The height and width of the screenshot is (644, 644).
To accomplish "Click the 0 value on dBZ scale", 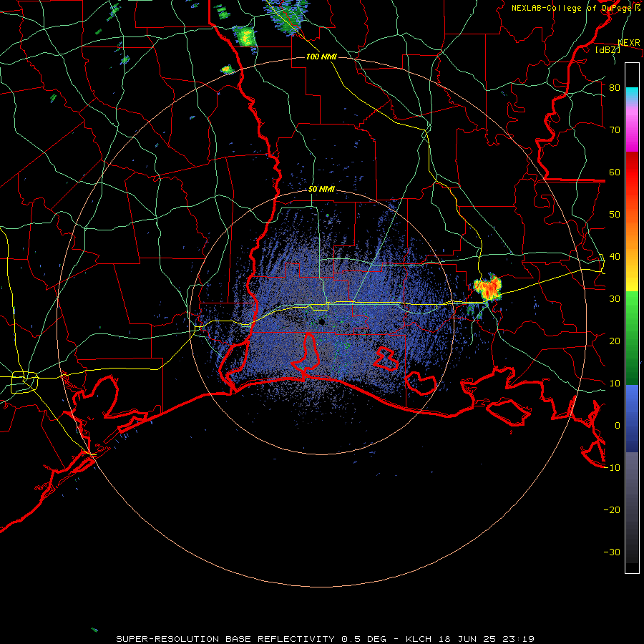I will coord(618,426).
